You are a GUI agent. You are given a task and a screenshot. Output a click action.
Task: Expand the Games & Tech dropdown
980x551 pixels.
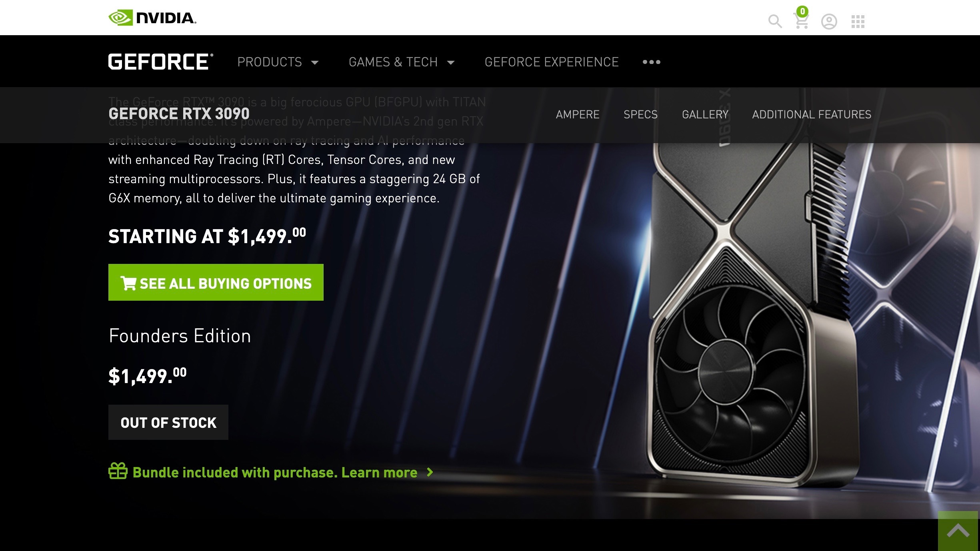click(402, 62)
